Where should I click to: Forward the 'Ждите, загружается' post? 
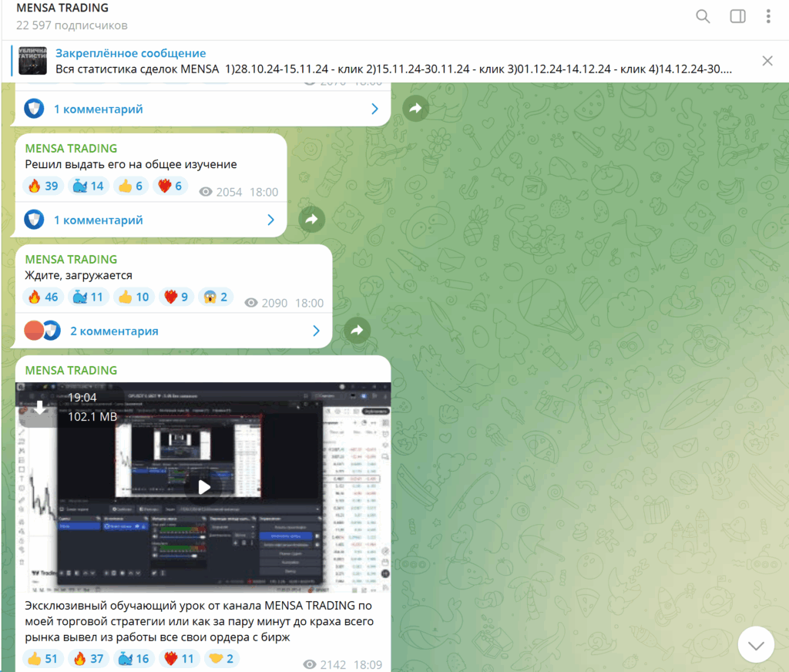pos(357,331)
